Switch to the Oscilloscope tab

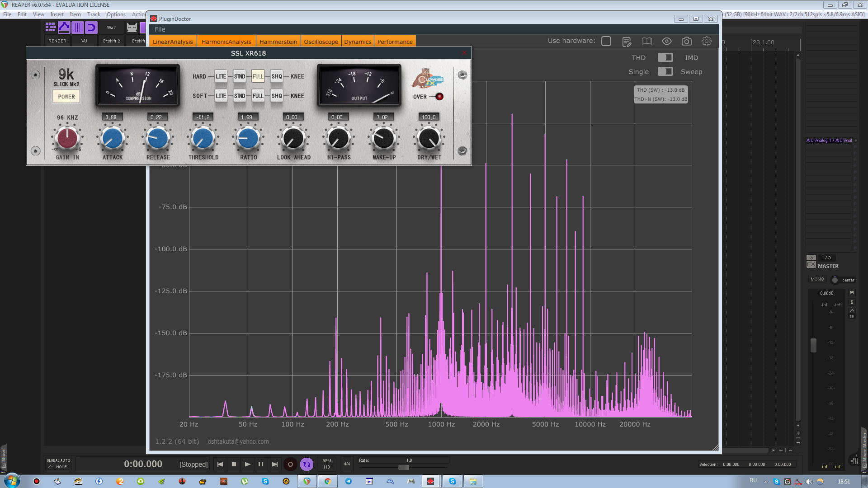pyautogui.click(x=321, y=42)
